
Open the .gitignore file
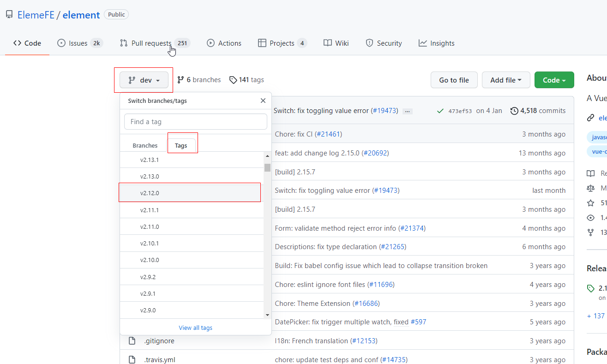[x=159, y=341]
